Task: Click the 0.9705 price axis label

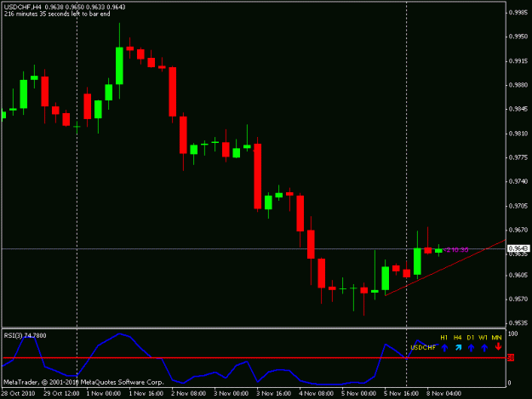Action: click(x=518, y=206)
